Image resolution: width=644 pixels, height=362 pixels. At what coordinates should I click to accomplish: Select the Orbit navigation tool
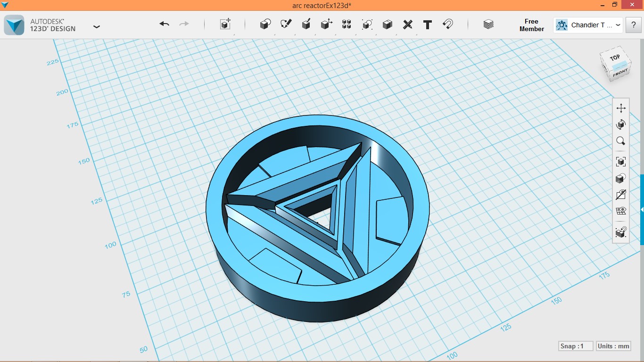coord(621,124)
